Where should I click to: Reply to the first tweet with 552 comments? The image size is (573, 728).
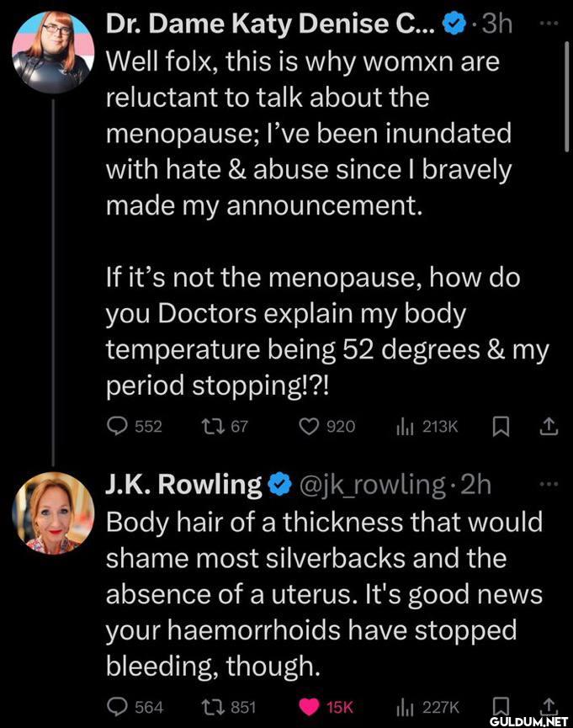117,427
